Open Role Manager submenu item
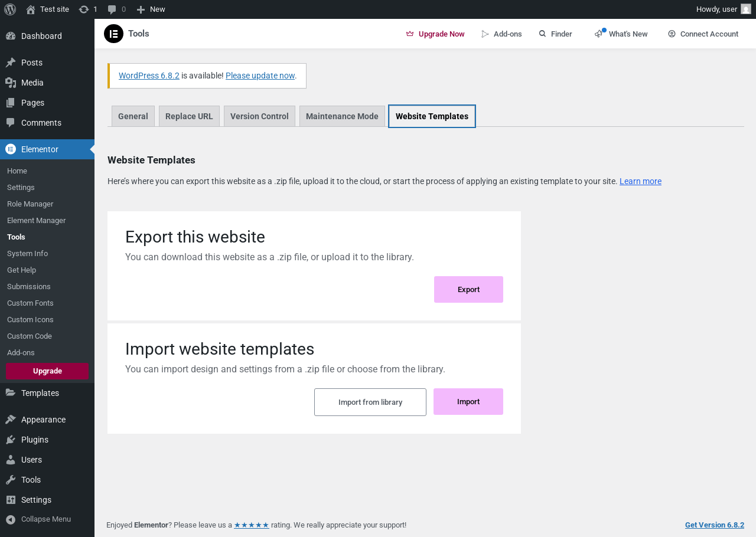This screenshot has width=756, height=537. [x=30, y=204]
